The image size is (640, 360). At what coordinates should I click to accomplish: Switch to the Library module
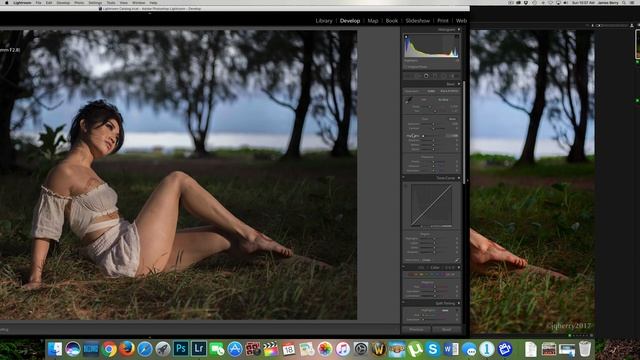(x=324, y=20)
